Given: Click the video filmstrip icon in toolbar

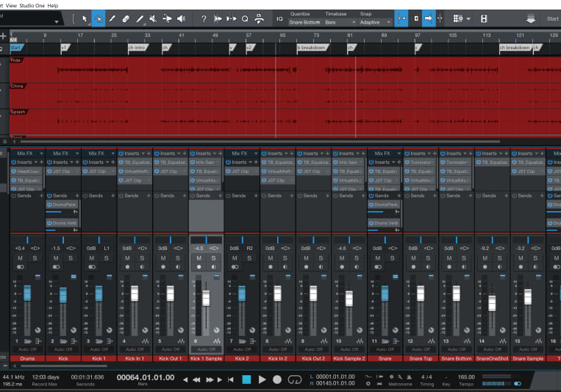Looking at the screenshot, I should coord(484,18).
